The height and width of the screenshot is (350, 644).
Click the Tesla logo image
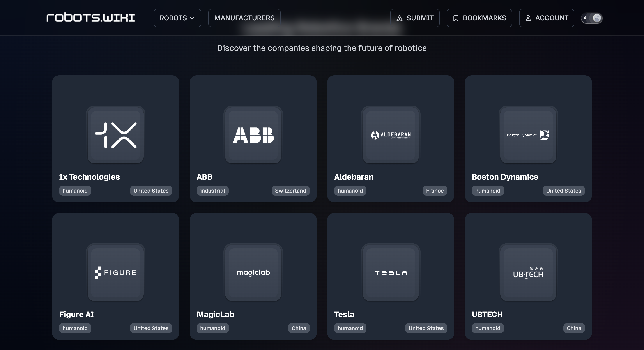(x=391, y=272)
